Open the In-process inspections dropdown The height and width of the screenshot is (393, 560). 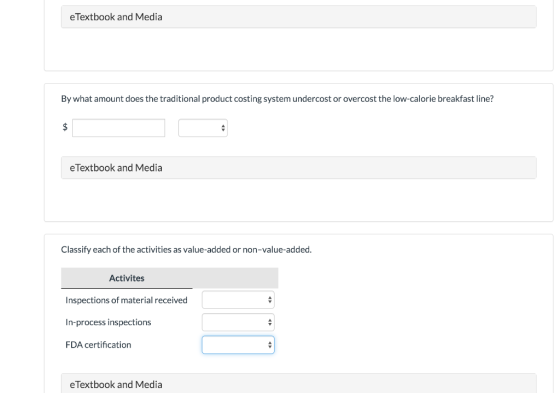pos(238,322)
